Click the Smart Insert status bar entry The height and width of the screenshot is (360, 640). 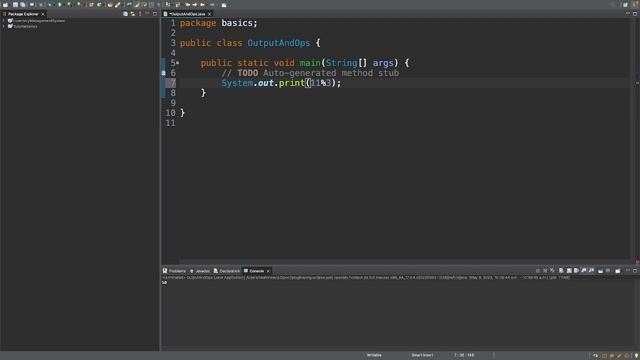click(x=422, y=356)
